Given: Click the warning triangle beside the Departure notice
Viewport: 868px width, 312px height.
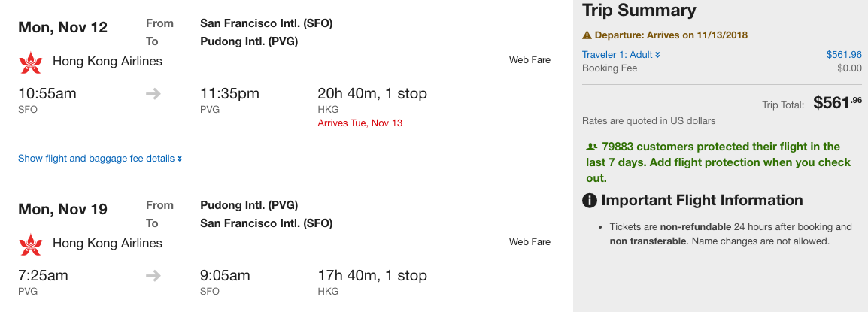Looking at the screenshot, I should [x=587, y=35].
